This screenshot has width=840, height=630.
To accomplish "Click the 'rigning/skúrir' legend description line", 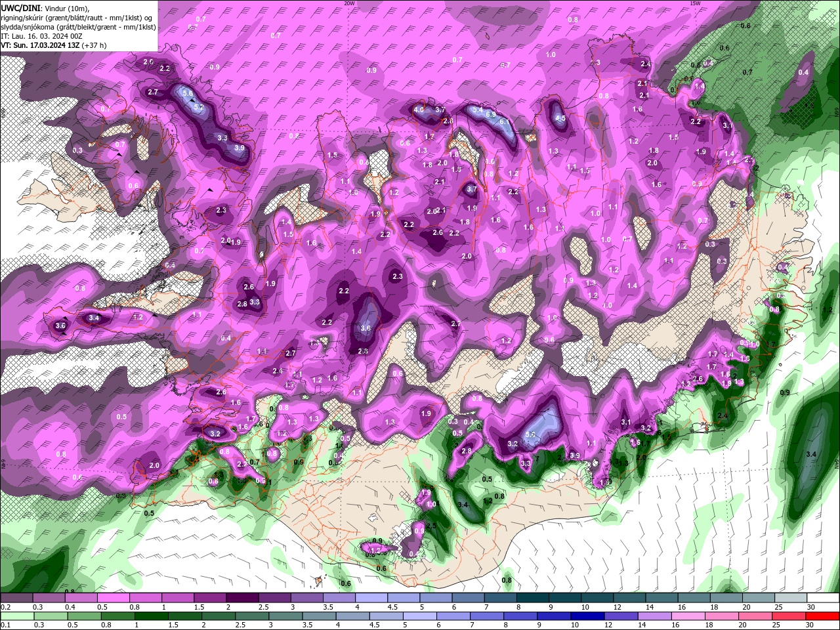I will tap(77, 17).
